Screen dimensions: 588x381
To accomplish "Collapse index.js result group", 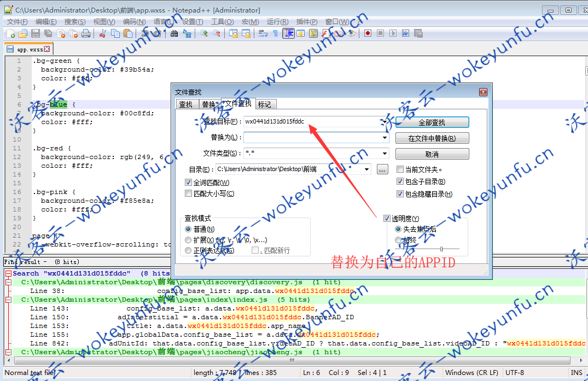I will click(x=8, y=300).
